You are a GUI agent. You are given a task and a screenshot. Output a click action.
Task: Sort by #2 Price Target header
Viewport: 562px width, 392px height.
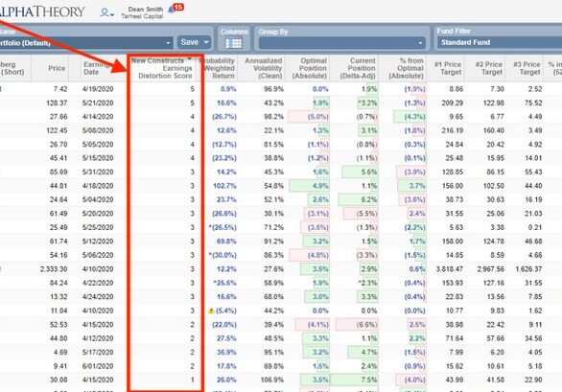pyautogui.click(x=489, y=68)
